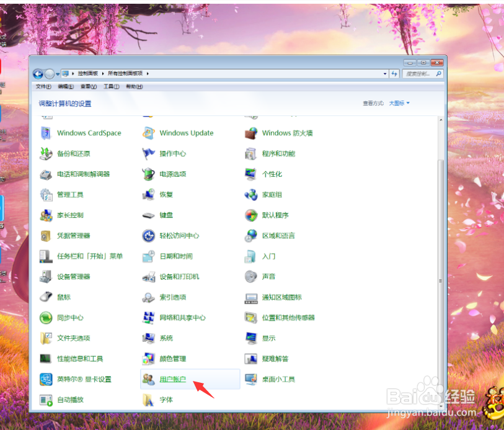Screen dimensions: 504x430
Task: Open the 查看(V) menu
Action: coord(89,86)
